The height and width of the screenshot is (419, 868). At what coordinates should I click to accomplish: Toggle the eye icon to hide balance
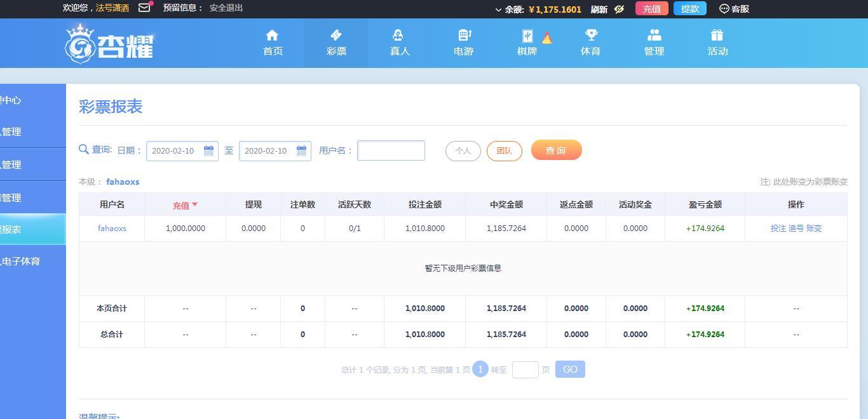pyautogui.click(x=620, y=9)
